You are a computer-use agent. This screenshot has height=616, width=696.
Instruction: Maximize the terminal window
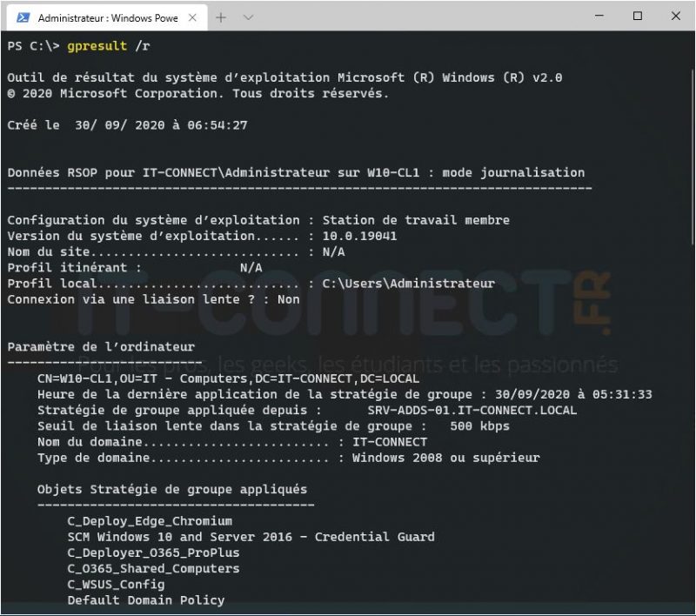(638, 16)
